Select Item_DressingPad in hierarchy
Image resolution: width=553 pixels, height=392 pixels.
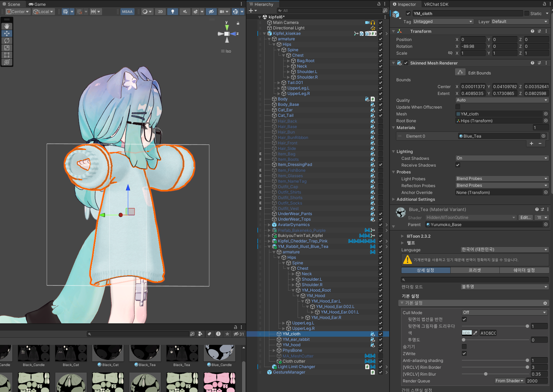(295, 165)
